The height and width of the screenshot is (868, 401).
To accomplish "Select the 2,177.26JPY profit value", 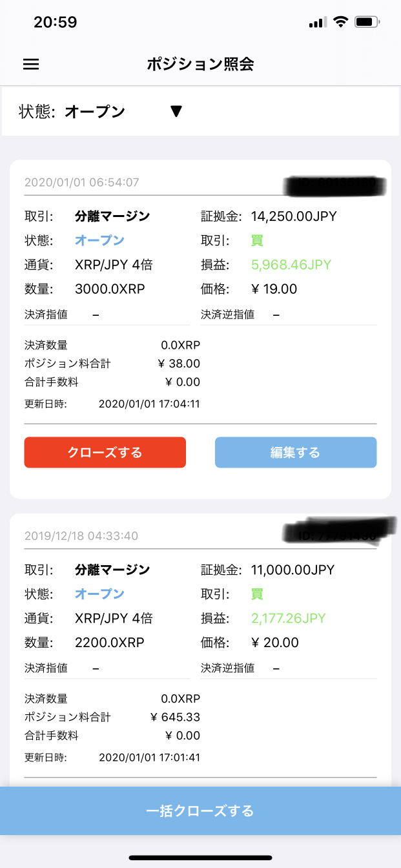I will [x=289, y=618].
